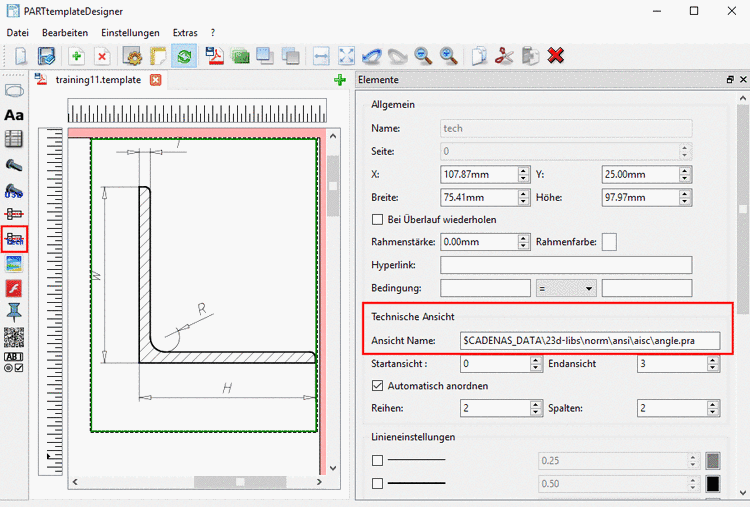
Task: Zoom out with the minus magnifier
Action: tap(423, 56)
